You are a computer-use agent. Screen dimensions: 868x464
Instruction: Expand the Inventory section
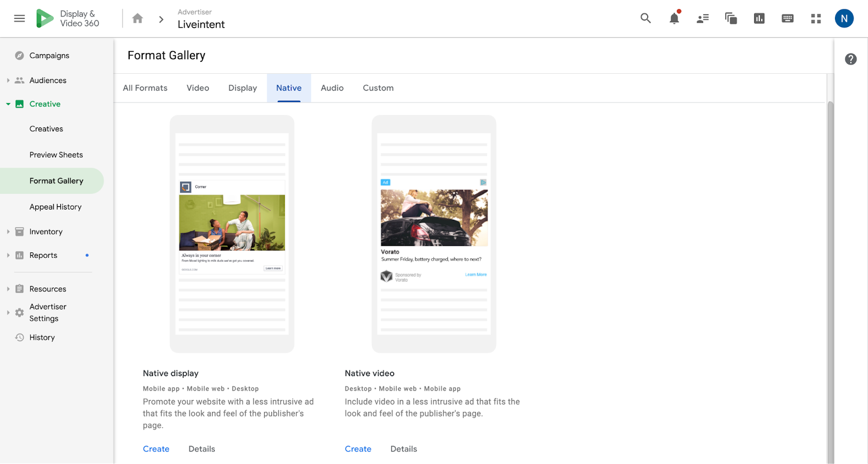8,232
